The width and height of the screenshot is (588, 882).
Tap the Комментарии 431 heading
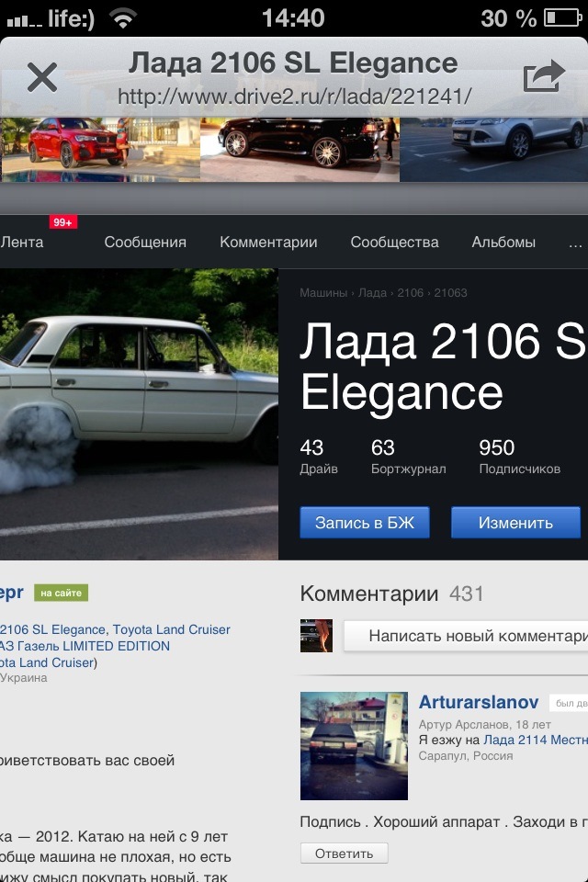[391, 594]
